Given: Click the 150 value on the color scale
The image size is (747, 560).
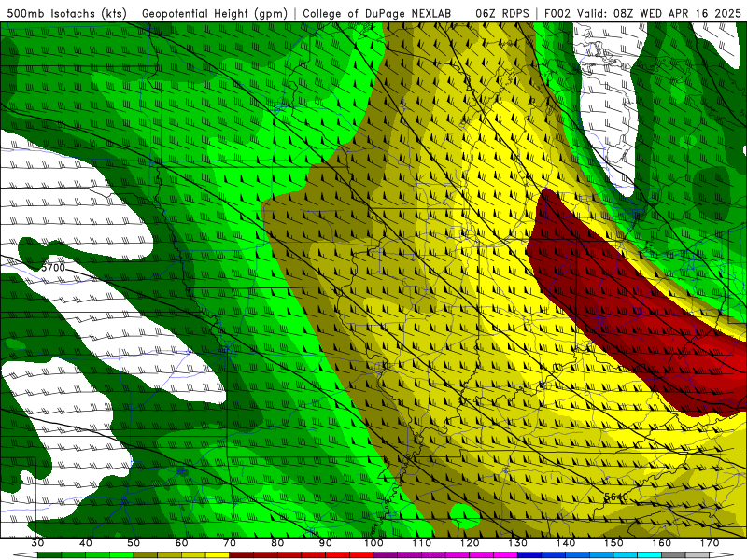Looking at the screenshot, I should click(x=613, y=543).
